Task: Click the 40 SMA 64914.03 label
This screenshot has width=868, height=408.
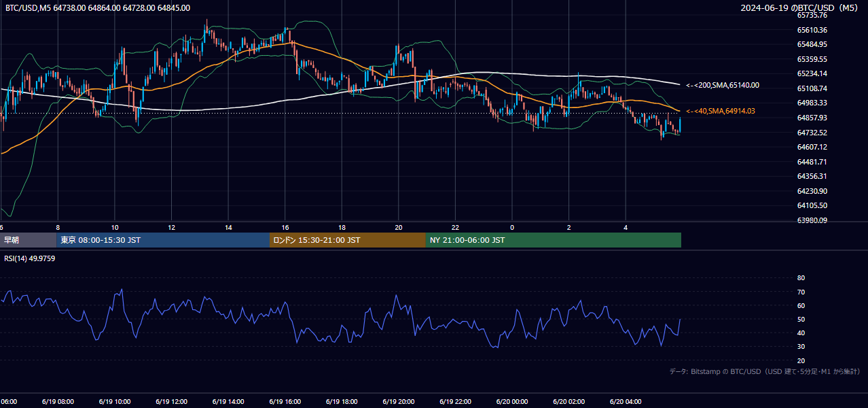Action: click(721, 111)
